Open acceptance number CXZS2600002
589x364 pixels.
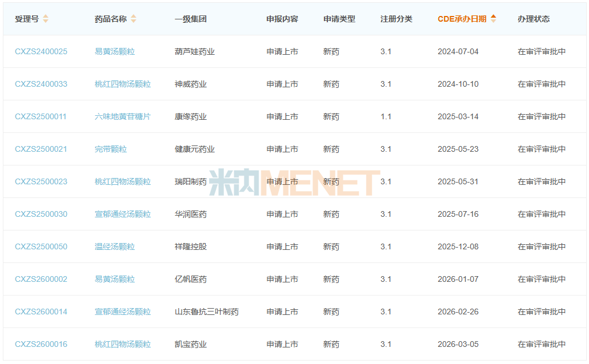[41, 279]
